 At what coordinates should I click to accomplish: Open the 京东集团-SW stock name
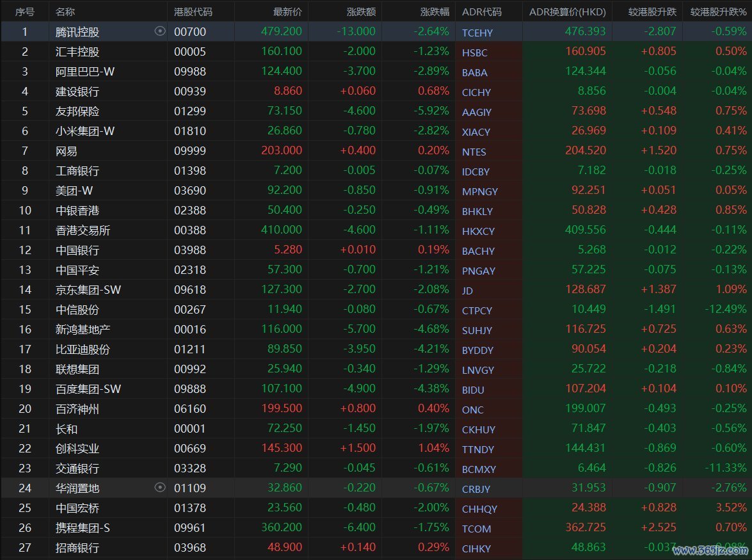pos(88,290)
